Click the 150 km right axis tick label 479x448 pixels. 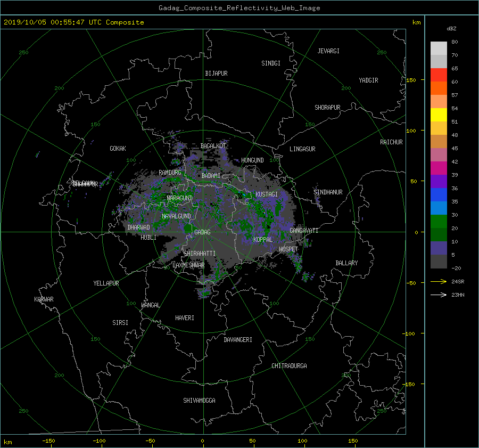coord(411,80)
